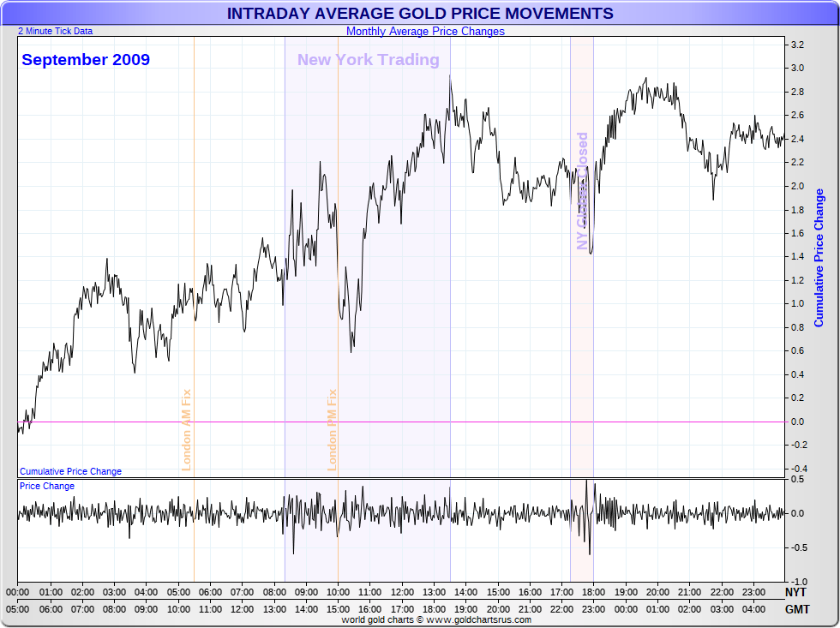The height and width of the screenshot is (628, 840).
Task: Click the 'INTRADAY AVERAGE GOLD PRICE MOVEMENTS' title
Action: point(420,14)
